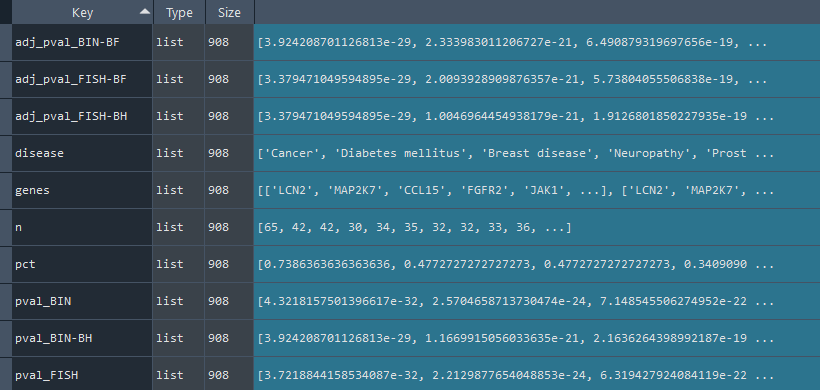Click the row header handle beside disease
This screenshot has width=820, height=390.
coord(6,154)
